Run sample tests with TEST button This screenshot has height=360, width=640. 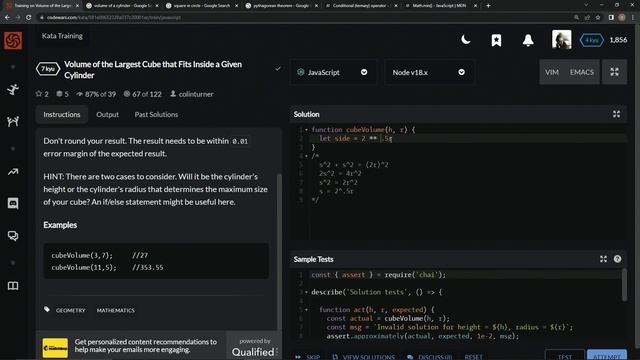tap(564, 356)
